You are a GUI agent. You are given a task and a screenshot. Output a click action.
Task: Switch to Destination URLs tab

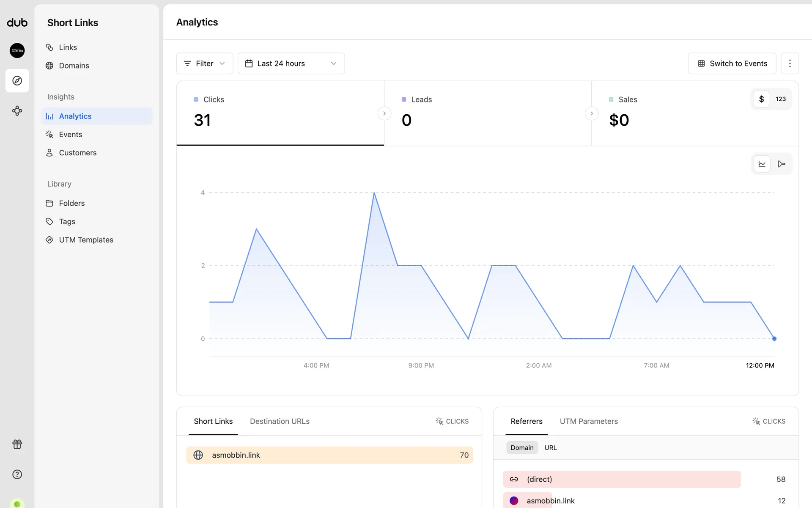click(280, 421)
